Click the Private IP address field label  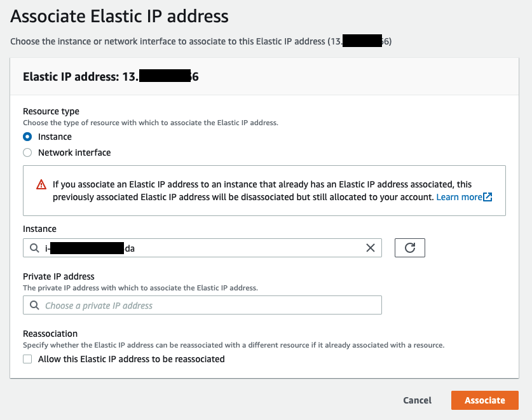(58, 276)
